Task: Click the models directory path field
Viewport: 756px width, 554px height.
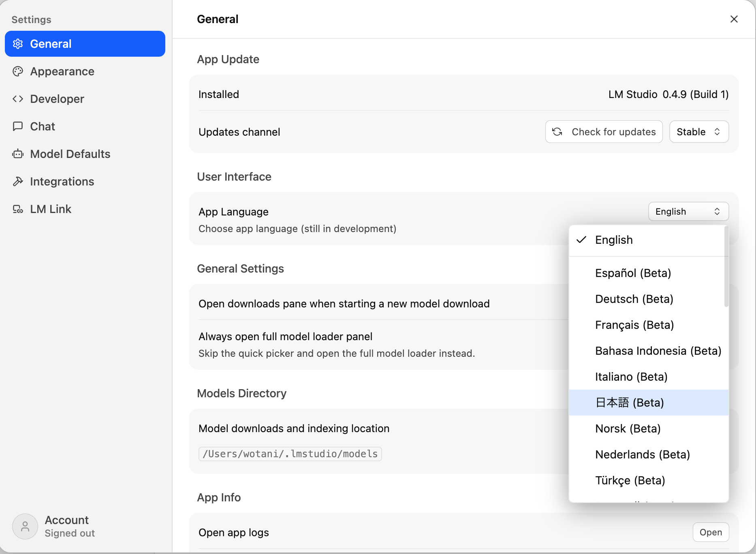Action: (290, 454)
